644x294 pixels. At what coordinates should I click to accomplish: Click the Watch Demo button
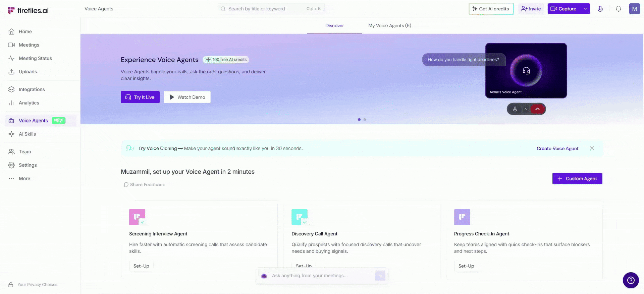(x=187, y=97)
